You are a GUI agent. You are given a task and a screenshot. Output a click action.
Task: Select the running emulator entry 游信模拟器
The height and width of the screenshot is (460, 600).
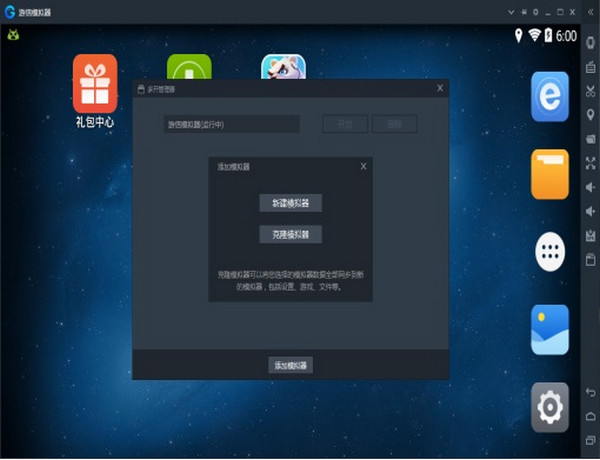click(x=232, y=124)
